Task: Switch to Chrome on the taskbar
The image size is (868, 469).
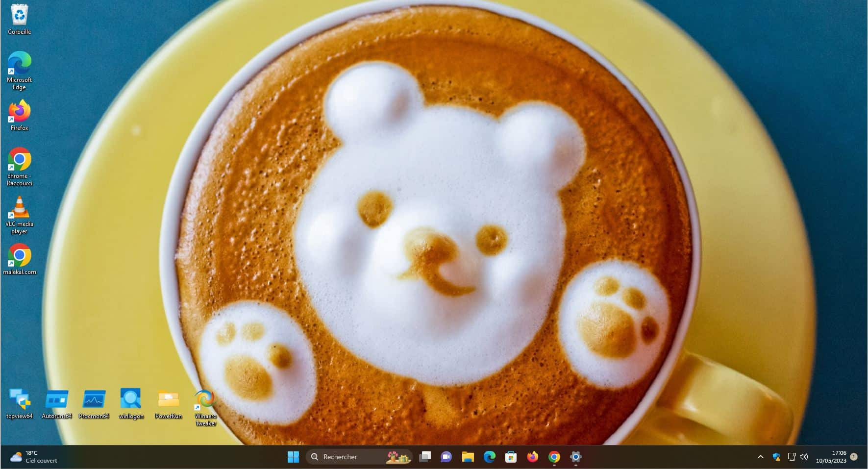Action: point(554,457)
